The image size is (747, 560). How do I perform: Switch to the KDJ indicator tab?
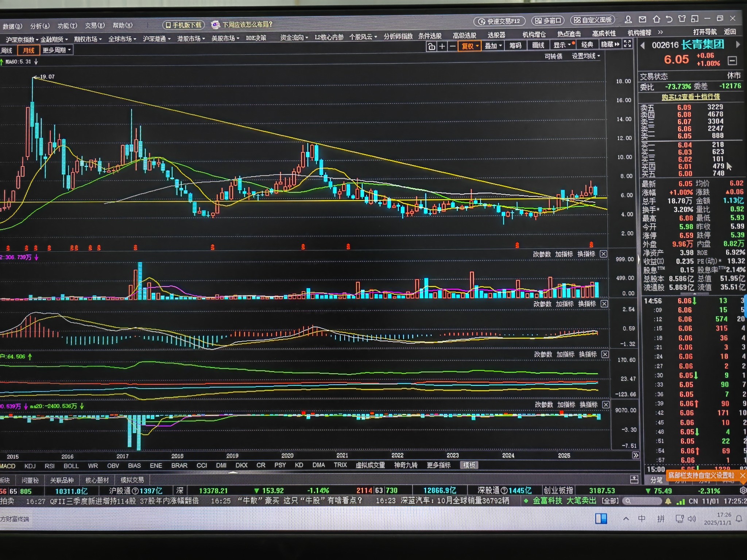[30, 466]
